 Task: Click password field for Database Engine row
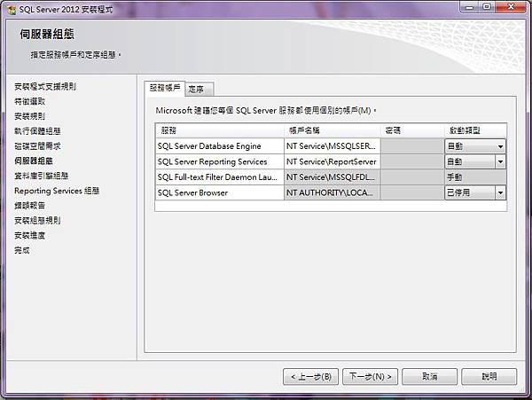tap(412, 146)
